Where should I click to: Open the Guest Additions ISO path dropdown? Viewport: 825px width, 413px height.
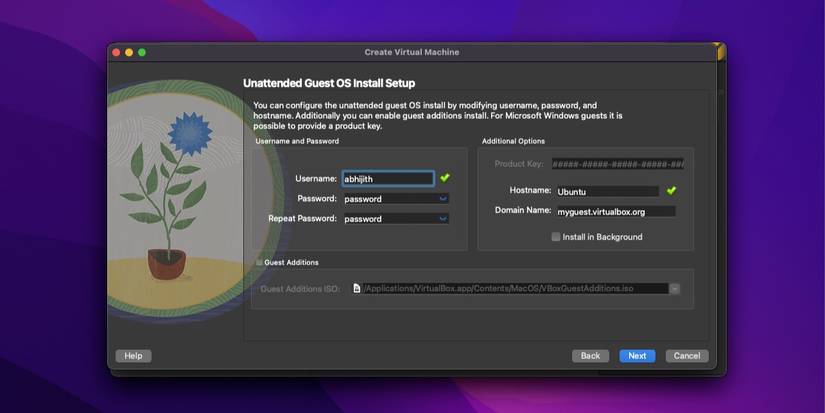pos(675,288)
